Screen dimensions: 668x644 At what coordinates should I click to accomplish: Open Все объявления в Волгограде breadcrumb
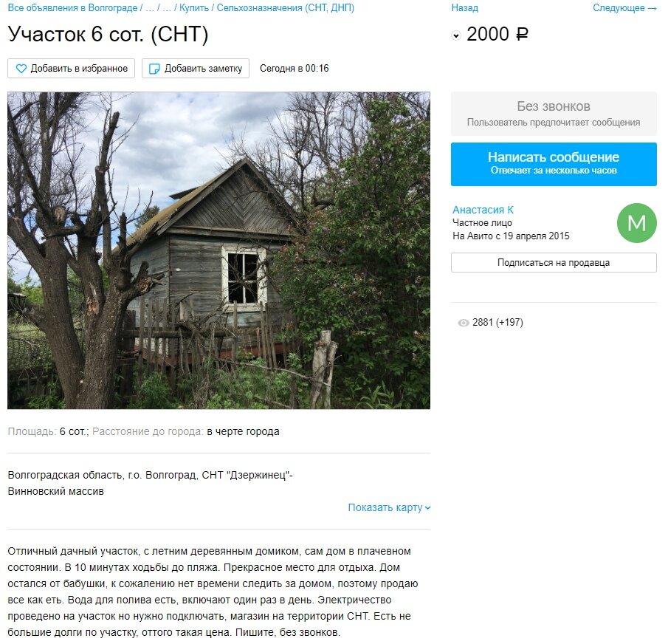[x=72, y=7]
